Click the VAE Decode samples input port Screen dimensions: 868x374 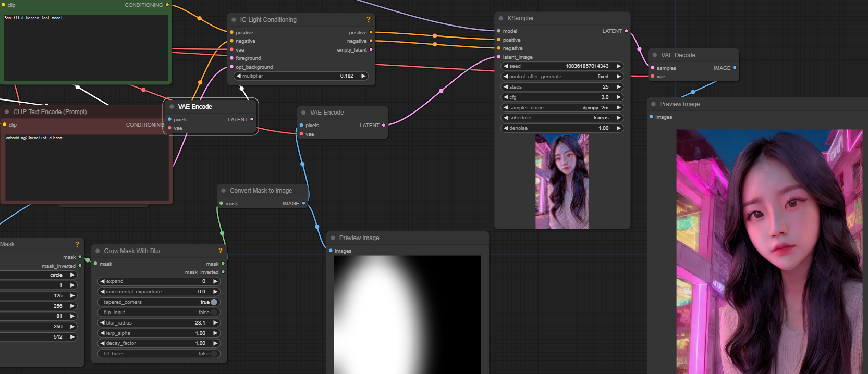[x=652, y=68]
